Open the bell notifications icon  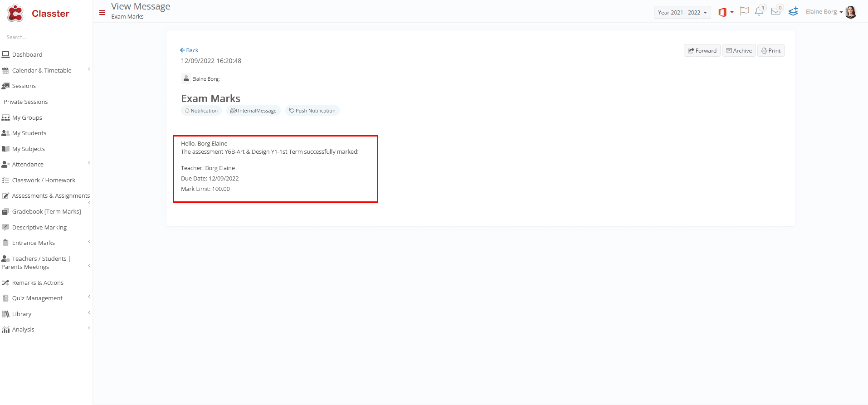click(x=760, y=11)
